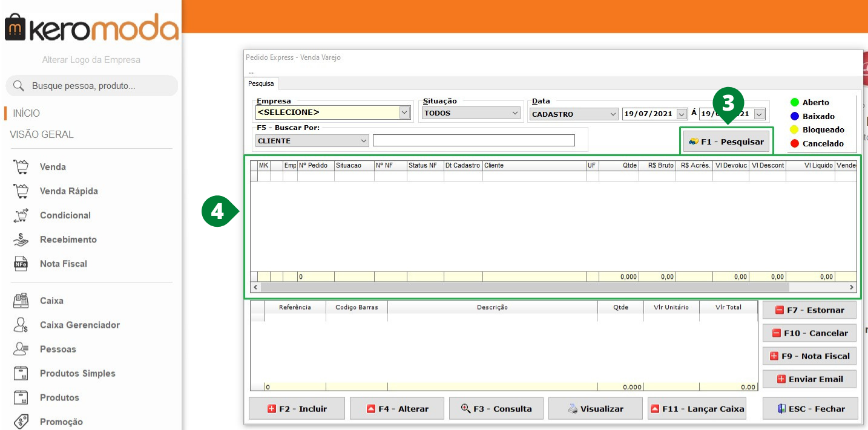Click the Nº Pedido column header
This screenshot has width=868, height=430.
[315, 165]
